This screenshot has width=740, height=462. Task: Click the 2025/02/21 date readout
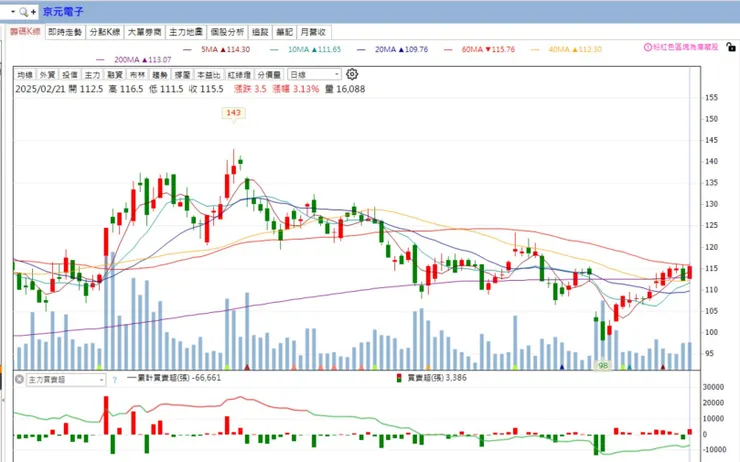coord(40,89)
